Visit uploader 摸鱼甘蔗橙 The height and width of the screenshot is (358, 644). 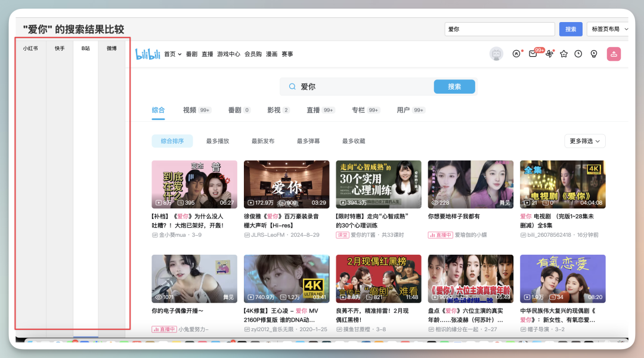click(357, 329)
